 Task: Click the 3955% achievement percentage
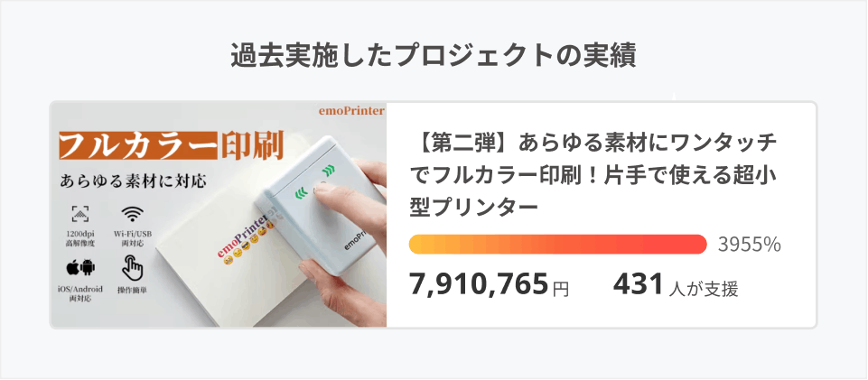[749, 245]
